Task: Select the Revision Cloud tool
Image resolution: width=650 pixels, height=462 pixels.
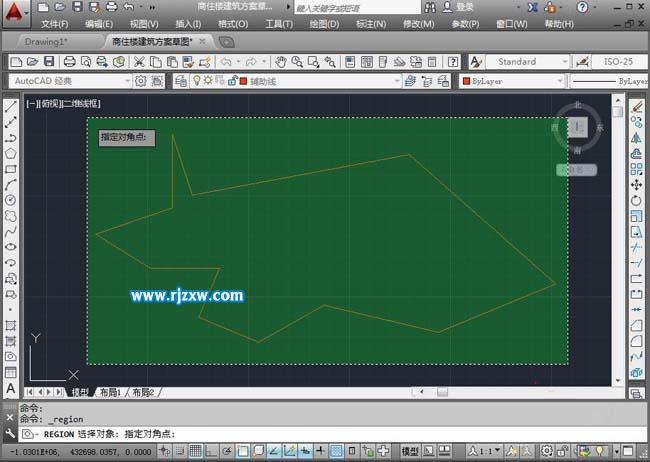Action: coord(10,216)
